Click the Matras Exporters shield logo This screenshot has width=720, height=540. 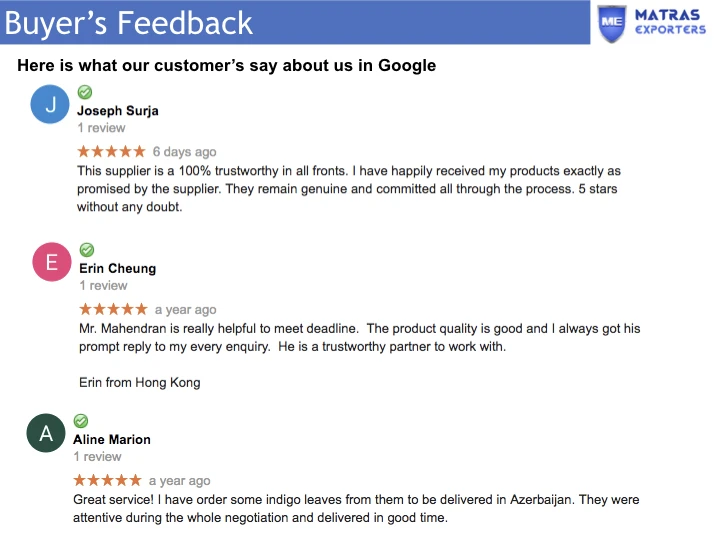[613, 23]
